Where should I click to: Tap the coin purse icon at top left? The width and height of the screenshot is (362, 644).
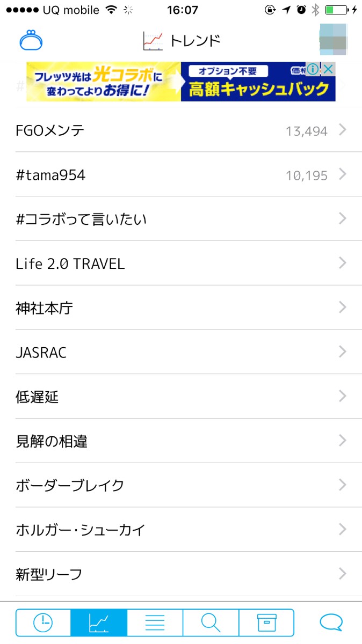31,41
